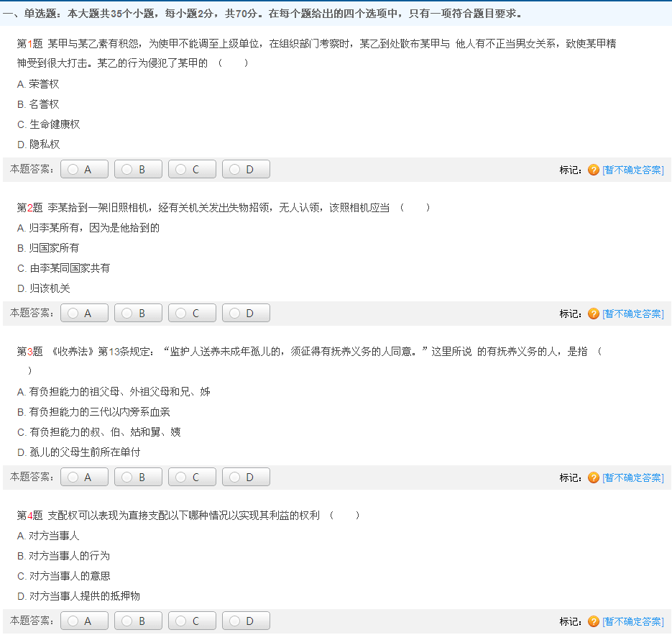Click option 'B. 有负担能力的三代以内旁系血亲'
The image size is (672, 635).
[x=93, y=412]
